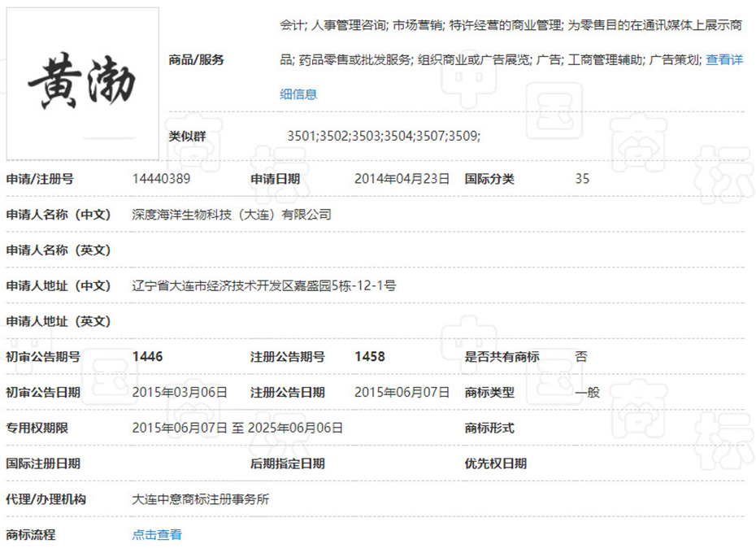This screenshot has width=756, height=548.
Task: Click the 商标类型 label
Action: tap(489, 393)
